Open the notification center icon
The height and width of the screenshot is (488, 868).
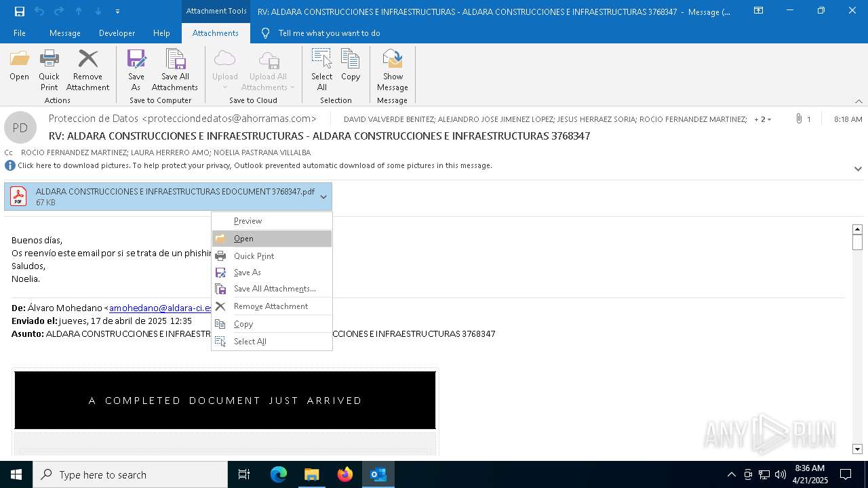[846, 474]
